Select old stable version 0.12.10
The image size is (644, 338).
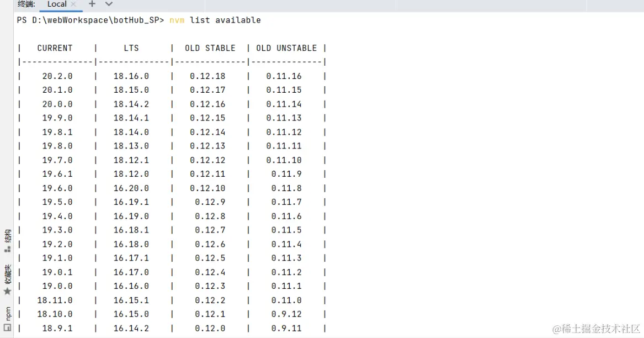(207, 188)
